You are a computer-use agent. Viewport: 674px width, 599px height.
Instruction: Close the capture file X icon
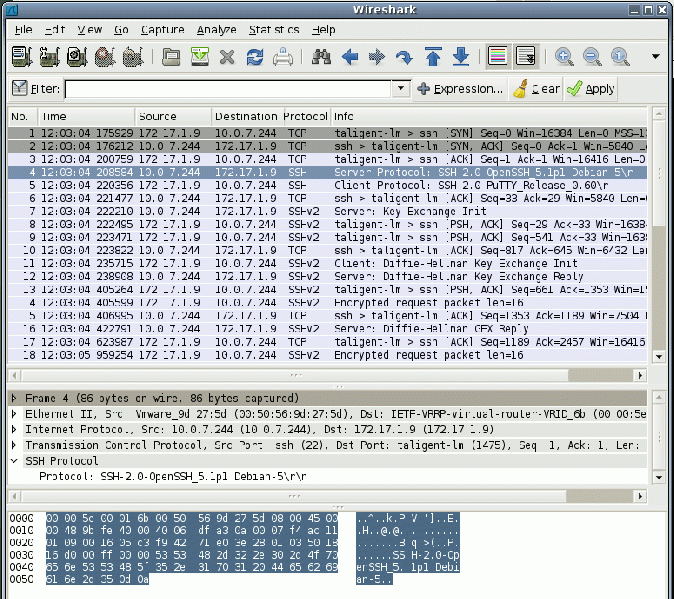pyautogui.click(x=227, y=57)
